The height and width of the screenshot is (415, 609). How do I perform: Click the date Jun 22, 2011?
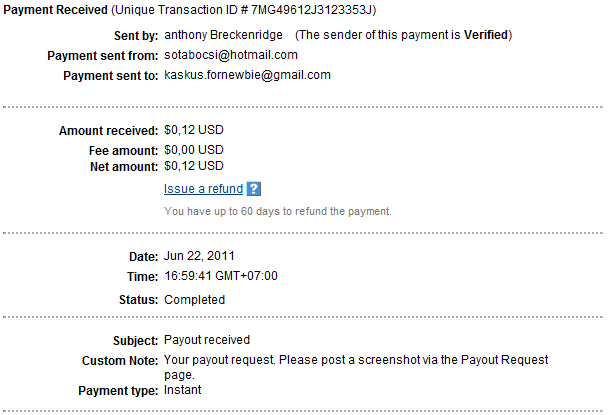click(199, 256)
